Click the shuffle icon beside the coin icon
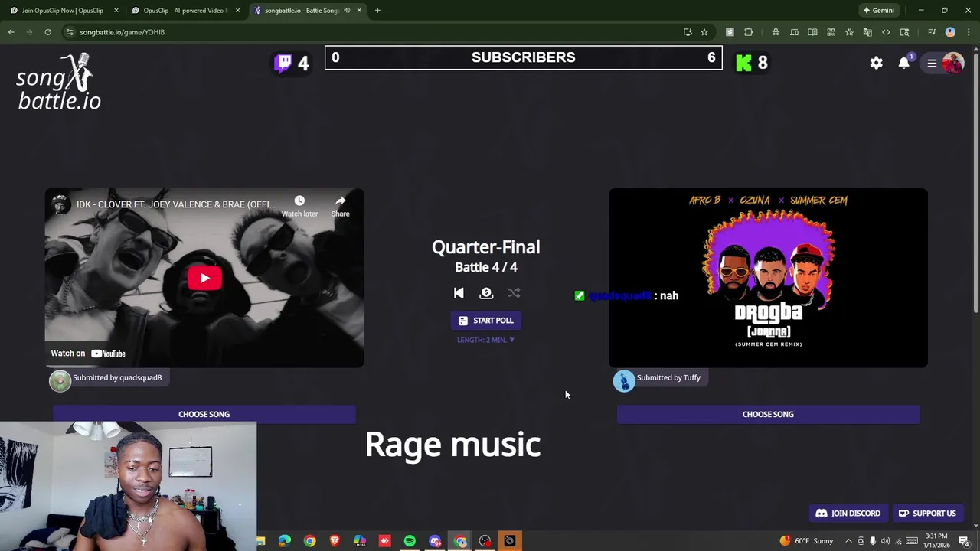980x551 pixels. coord(514,293)
